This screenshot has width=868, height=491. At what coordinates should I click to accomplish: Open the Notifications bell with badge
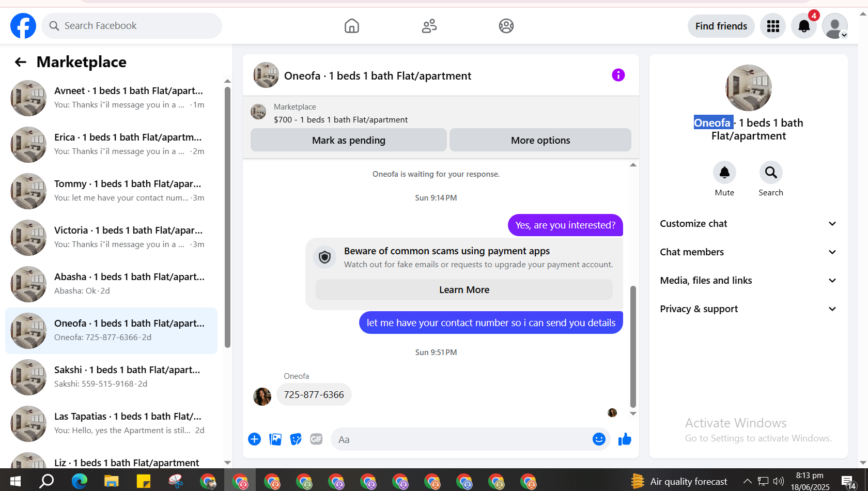804,26
